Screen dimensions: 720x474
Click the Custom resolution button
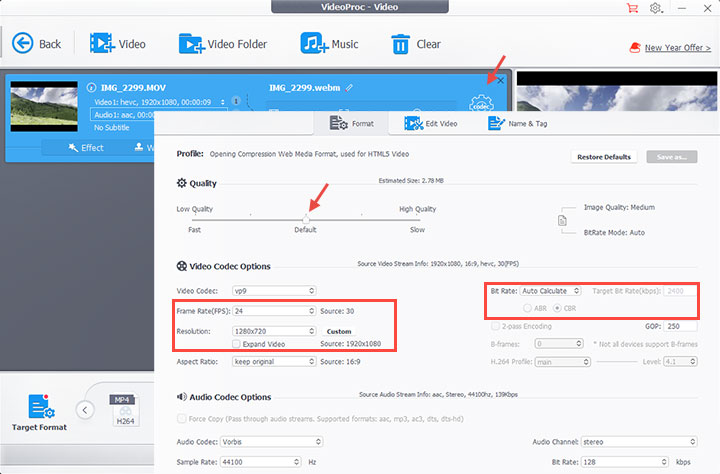pos(339,331)
